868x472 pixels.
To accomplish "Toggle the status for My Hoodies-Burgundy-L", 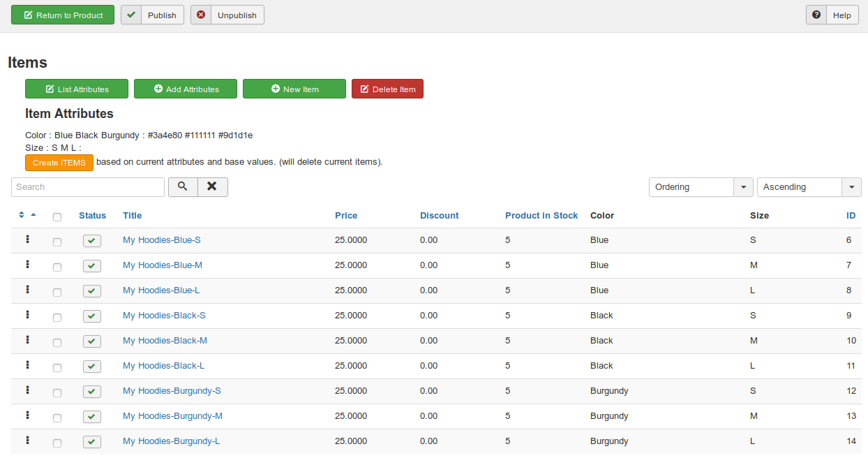I will click(91, 441).
